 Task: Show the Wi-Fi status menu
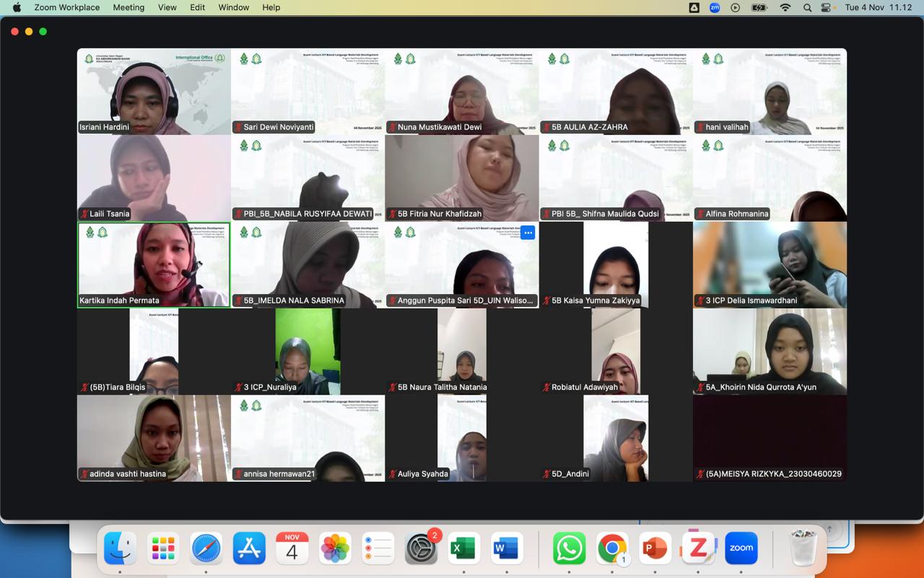(x=785, y=7)
